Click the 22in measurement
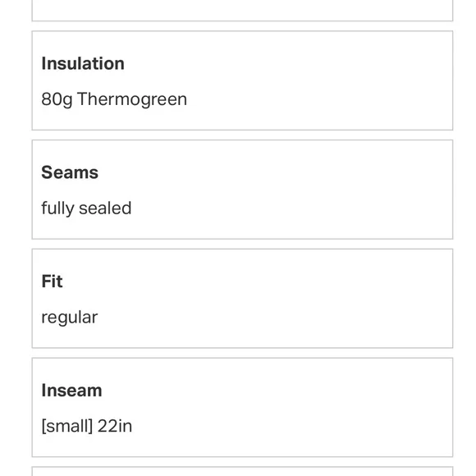The height and width of the screenshot is (476, 476). 115,426
